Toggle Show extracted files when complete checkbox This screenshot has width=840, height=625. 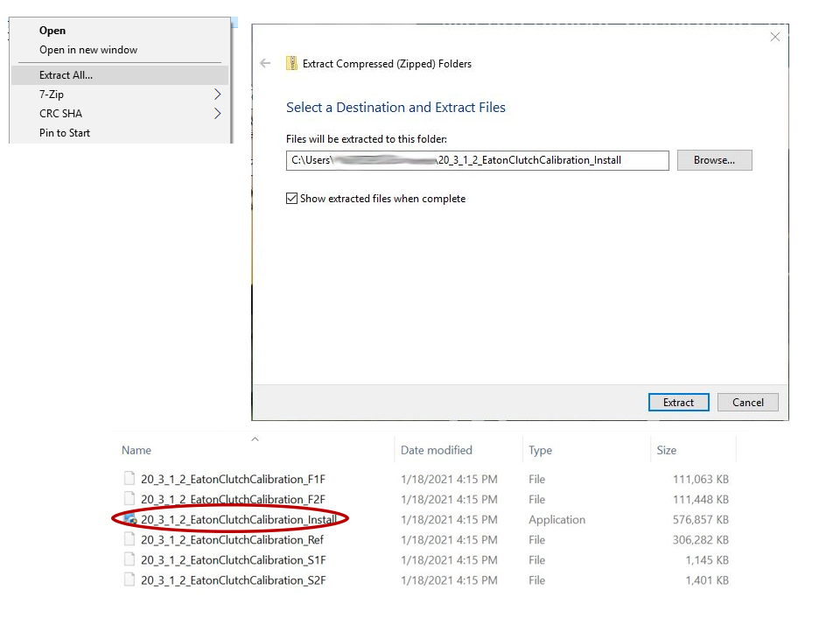pyautogui.click(x=291, y=199)
